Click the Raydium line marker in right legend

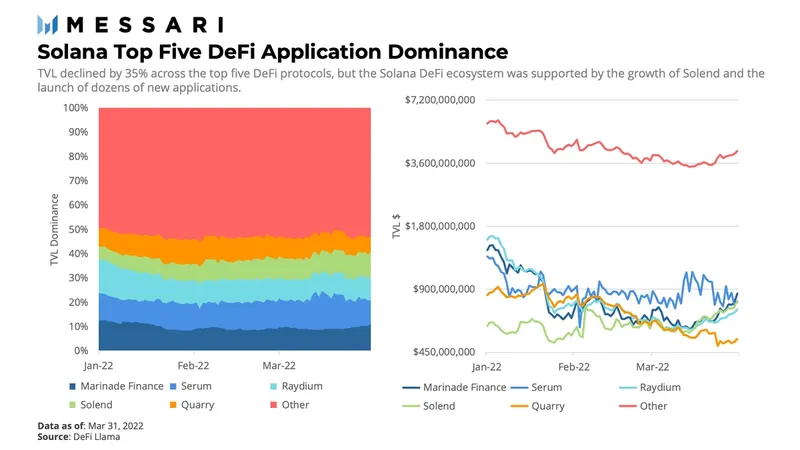click(628, 388)
